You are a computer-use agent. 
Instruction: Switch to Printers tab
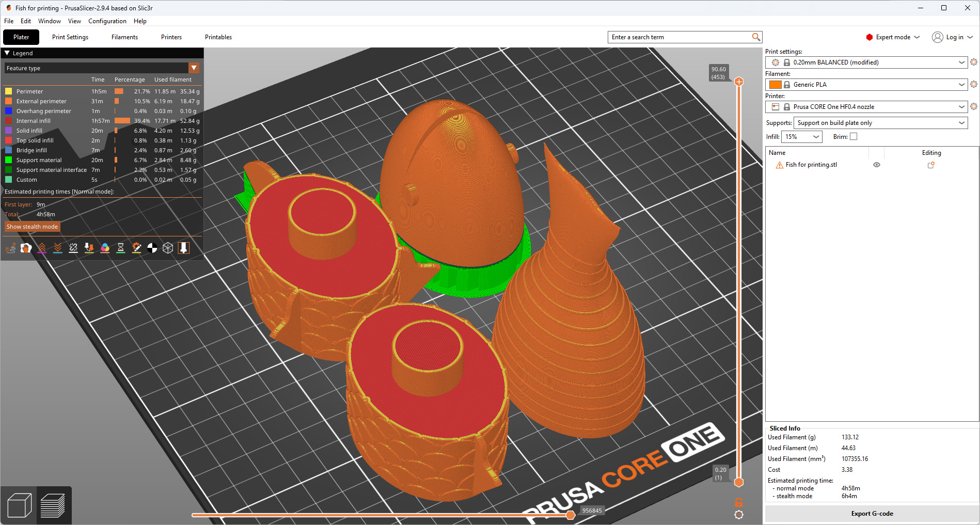coord(171,37)
